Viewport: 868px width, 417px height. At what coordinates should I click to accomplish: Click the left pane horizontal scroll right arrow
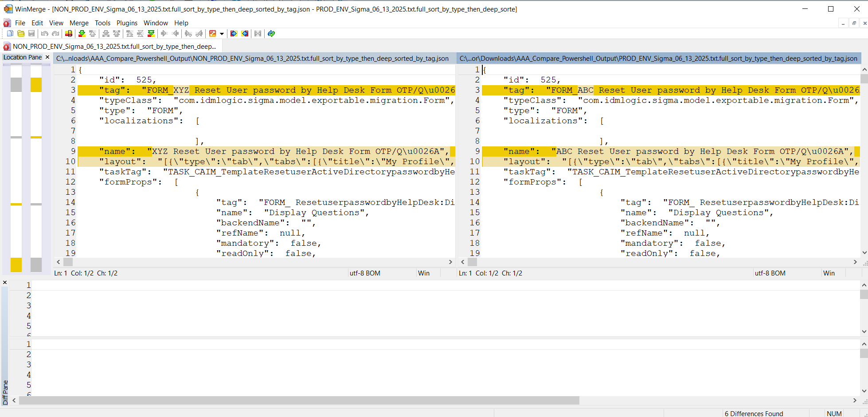(450, 262)
